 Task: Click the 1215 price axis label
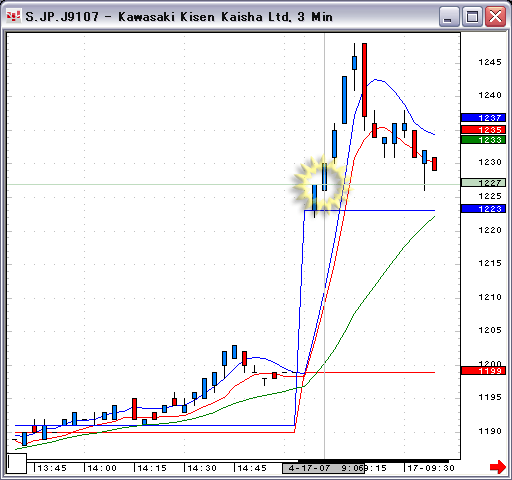tap(490, 263)
